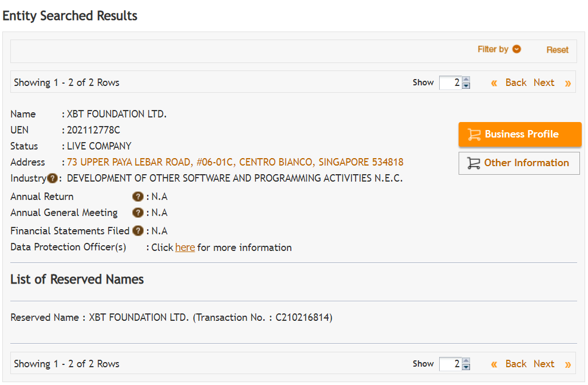Click the bottom Next pagination link

pyautogui.click(x=544, y=364)
